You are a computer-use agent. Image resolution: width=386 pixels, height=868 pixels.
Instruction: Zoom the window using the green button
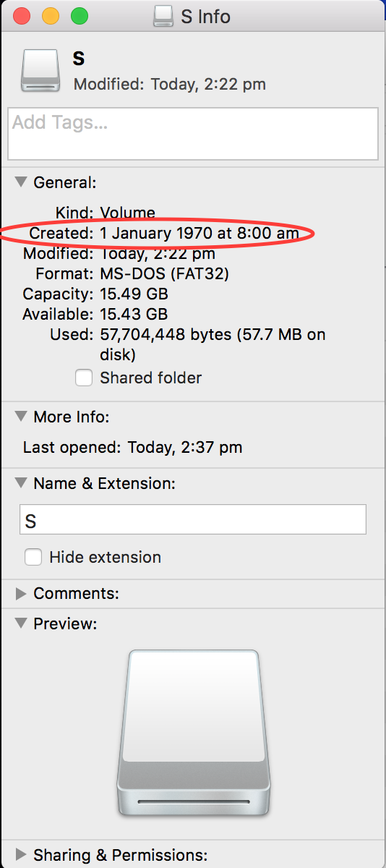click(x=79, y=16)
